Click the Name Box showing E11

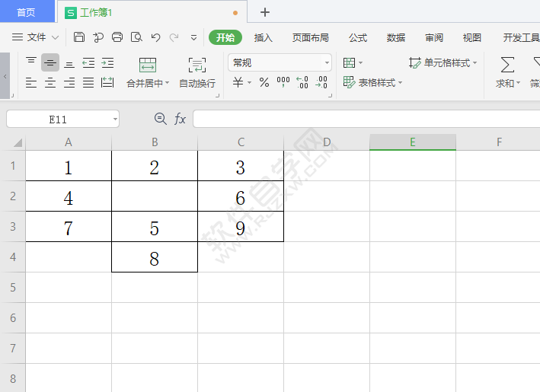58,120
